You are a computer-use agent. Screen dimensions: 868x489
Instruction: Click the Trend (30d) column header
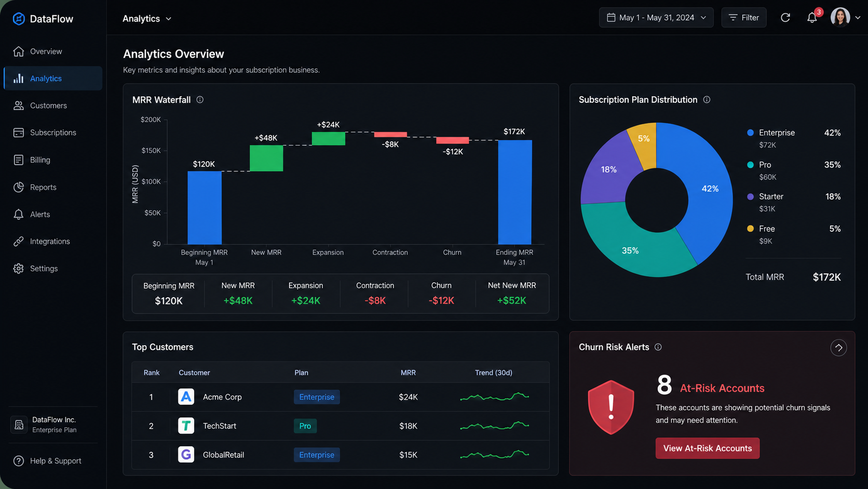coord(494,373)
